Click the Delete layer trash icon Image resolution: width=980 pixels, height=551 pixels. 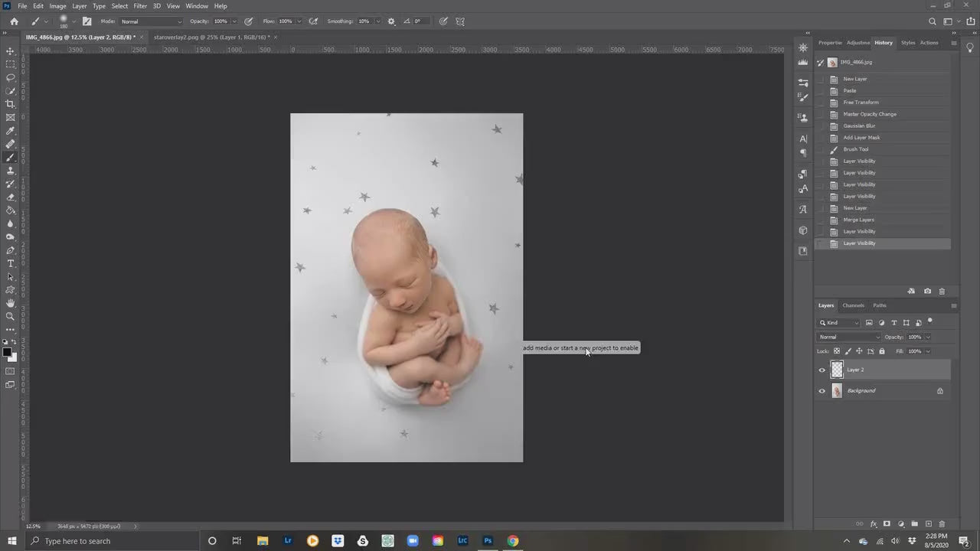coord(943,524)
